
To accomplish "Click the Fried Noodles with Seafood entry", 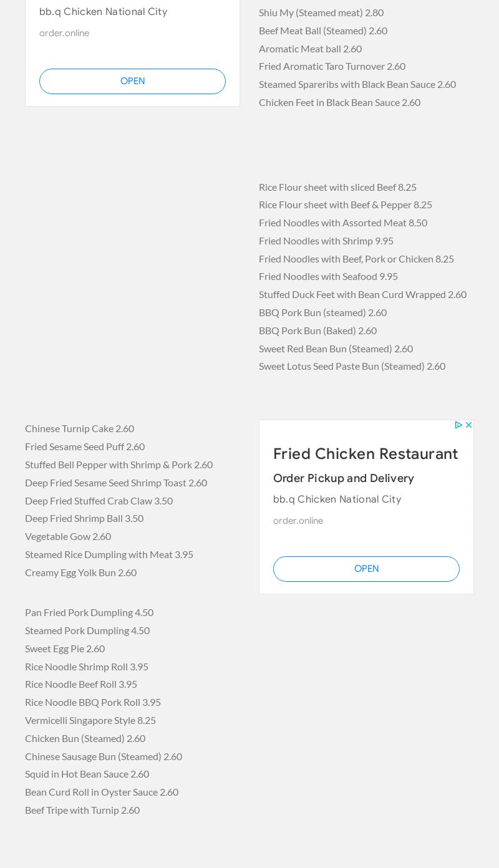I will (x=328, y=276).
